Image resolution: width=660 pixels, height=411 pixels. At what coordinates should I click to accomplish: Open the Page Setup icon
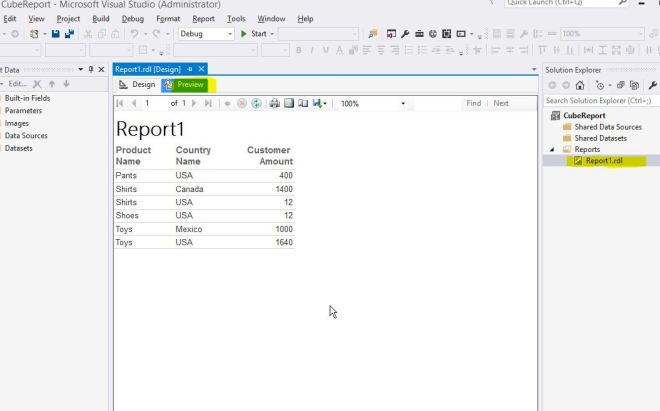coord(302,103)
